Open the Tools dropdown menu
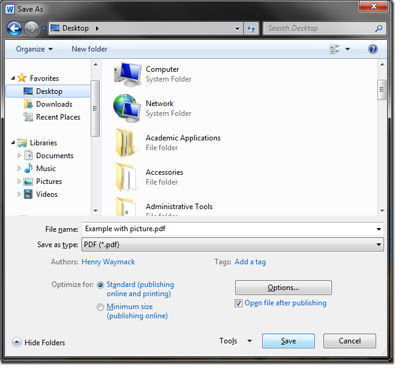Viewport: 400px width, 371px height. click(236, 341)
